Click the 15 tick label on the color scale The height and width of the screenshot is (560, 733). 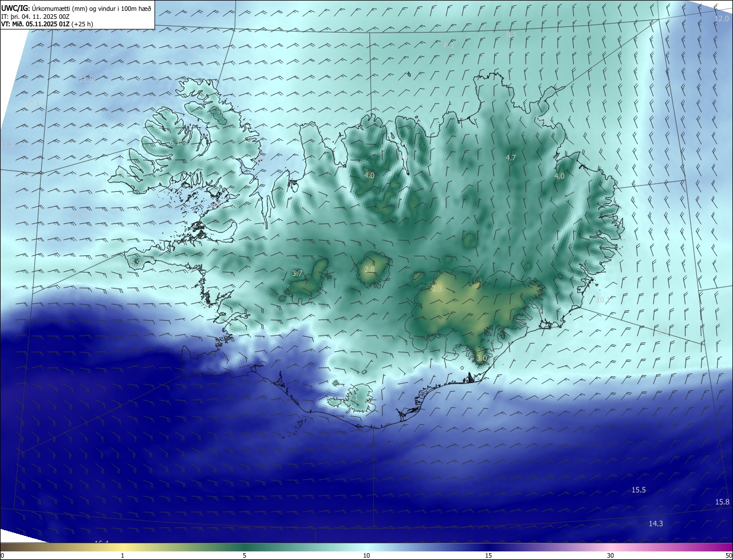488,556
